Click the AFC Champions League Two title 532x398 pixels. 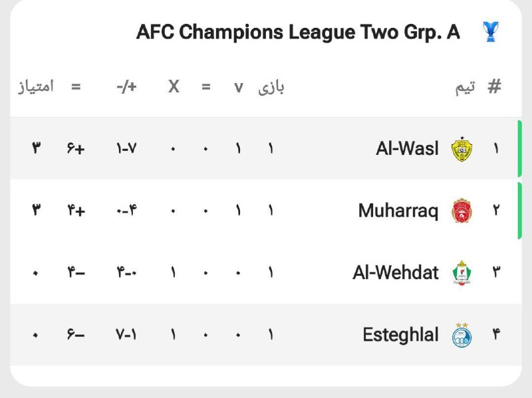(298, 33)
